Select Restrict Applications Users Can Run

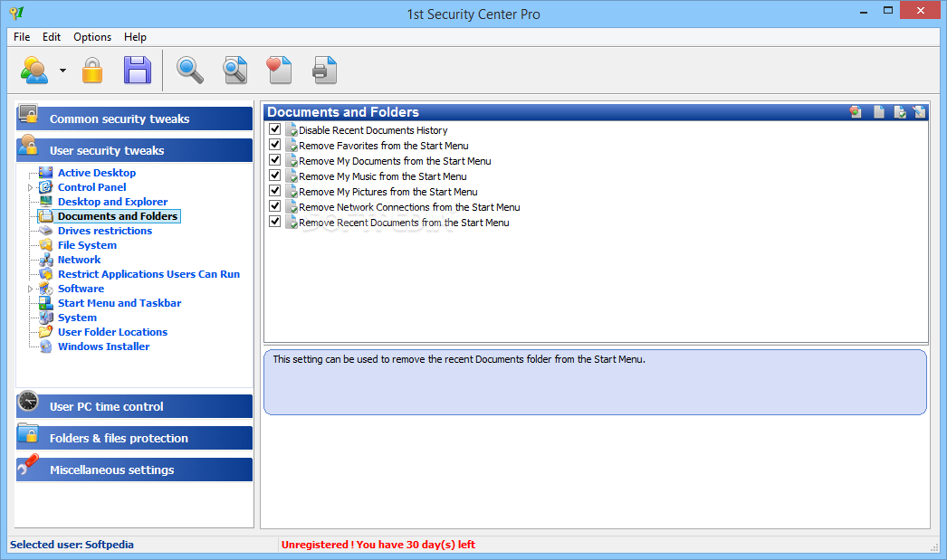pos(148,274)
